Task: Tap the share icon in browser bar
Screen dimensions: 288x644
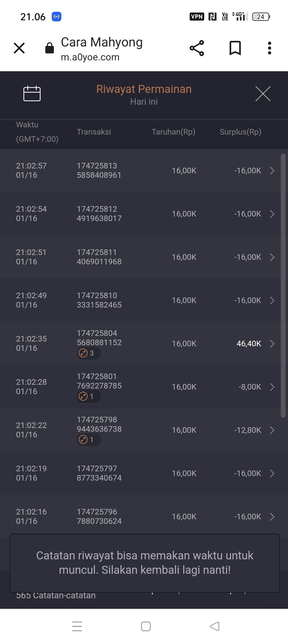Action: [197, 48]
